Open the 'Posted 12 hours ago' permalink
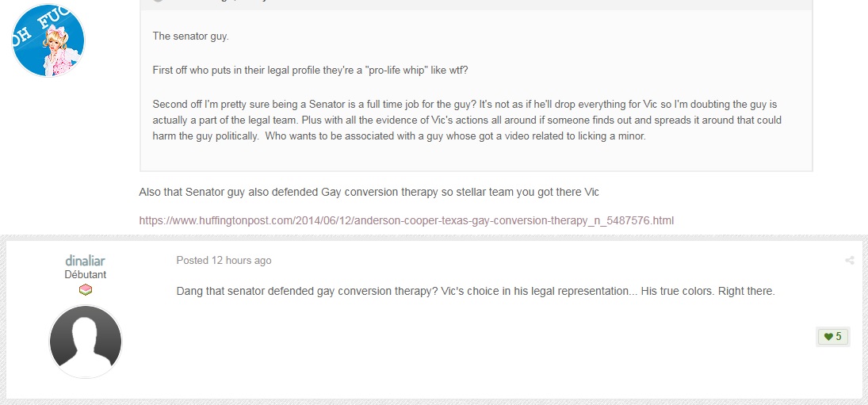Image resolution: width=868 pixels, height=405 pixels. pos(224,260)
